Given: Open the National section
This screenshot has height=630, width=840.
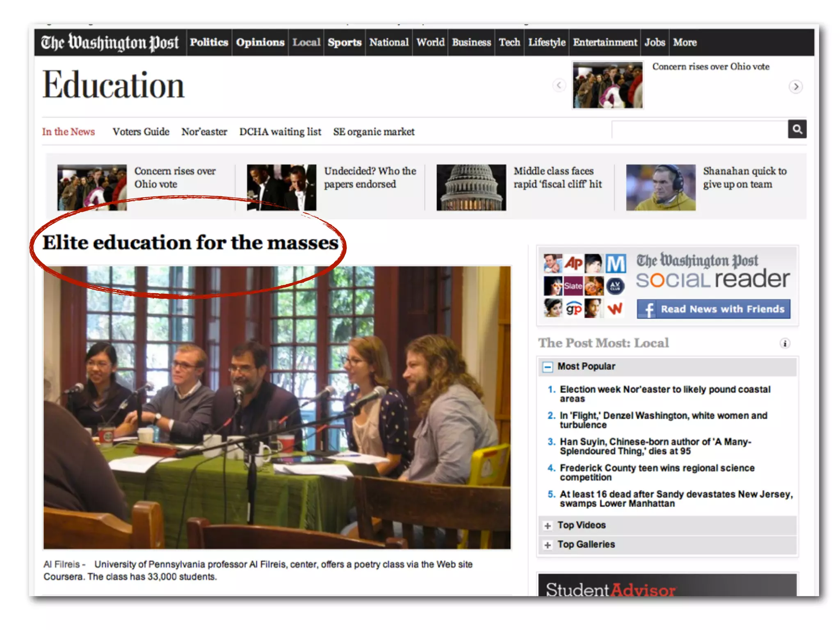Looking at the screenshot, I should click(389, 42).
